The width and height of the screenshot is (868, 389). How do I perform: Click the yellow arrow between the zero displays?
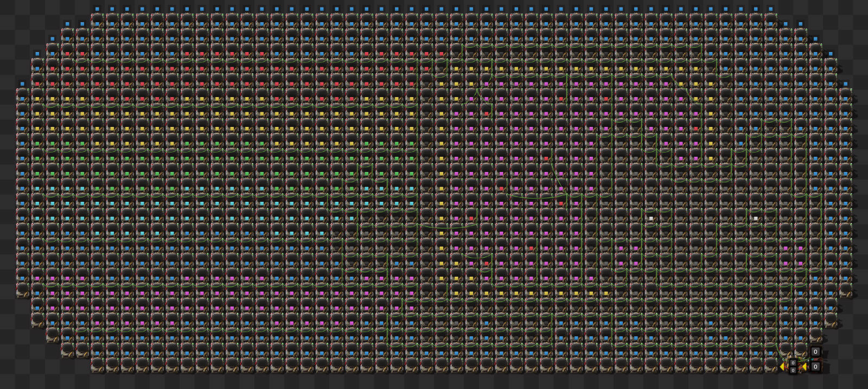[805, 367]
